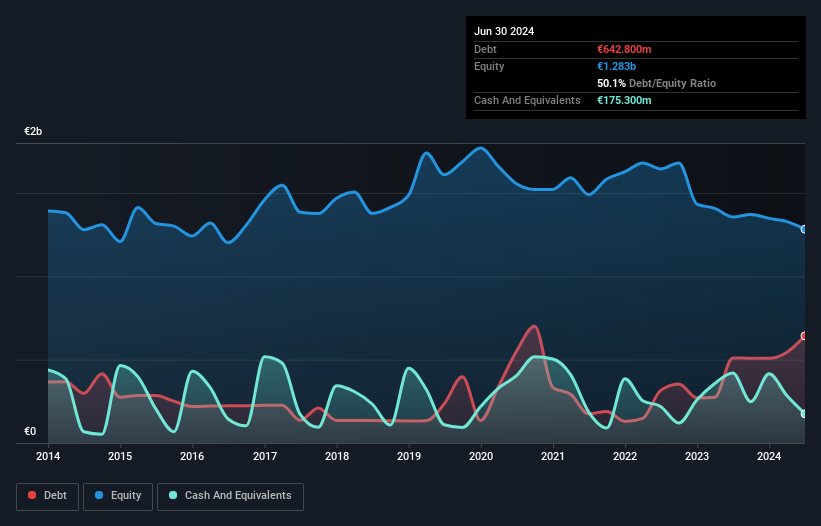Click the Cash And Equivalents tooltip row label
Viewport: 821px width, 526px height.
pyautogui.click(x=527, y=100)
